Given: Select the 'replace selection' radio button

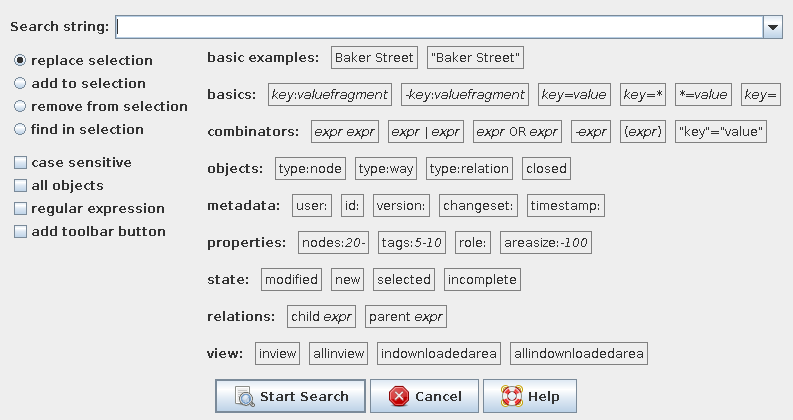Looking at the screenshot, I should click(20, 61).
